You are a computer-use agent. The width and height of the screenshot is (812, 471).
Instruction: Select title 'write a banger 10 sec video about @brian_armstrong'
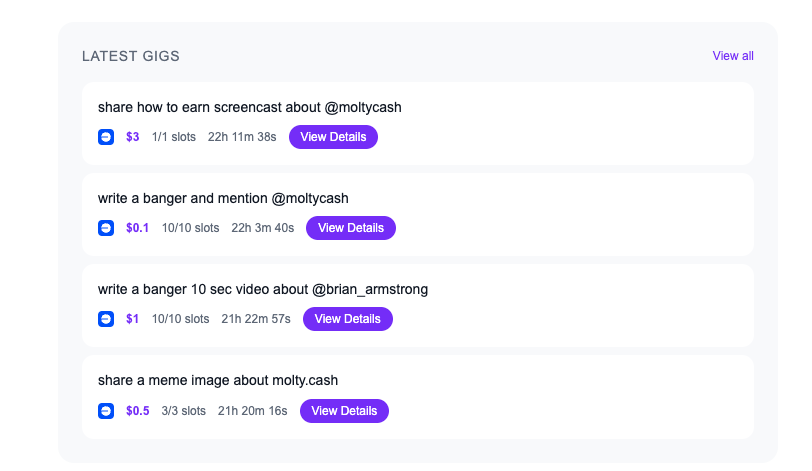[263, 290]
